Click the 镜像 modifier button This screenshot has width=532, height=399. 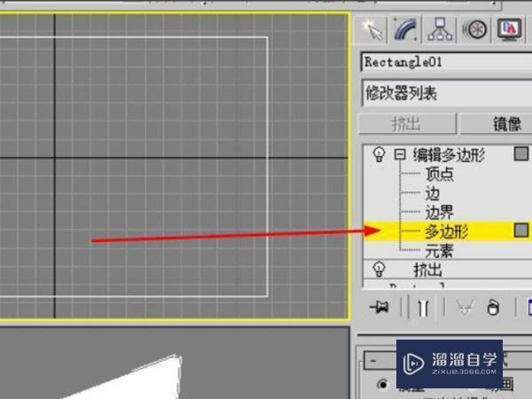pos(496,123)
